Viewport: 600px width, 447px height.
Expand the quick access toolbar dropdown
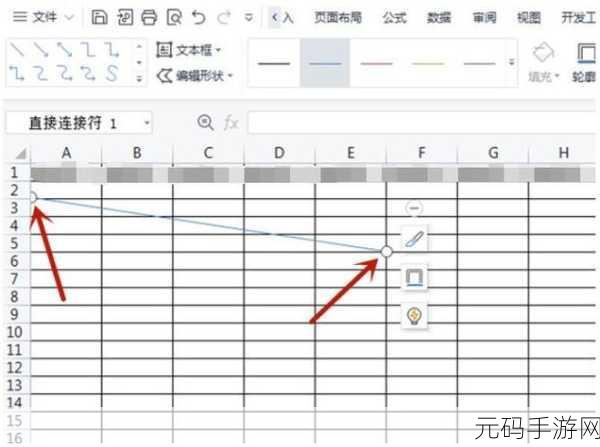pyautogui.click(x=249, y=18)
